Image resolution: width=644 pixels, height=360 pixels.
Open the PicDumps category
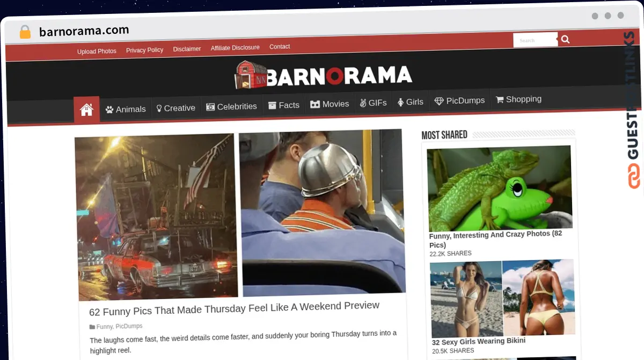click(x=459, y=100)
